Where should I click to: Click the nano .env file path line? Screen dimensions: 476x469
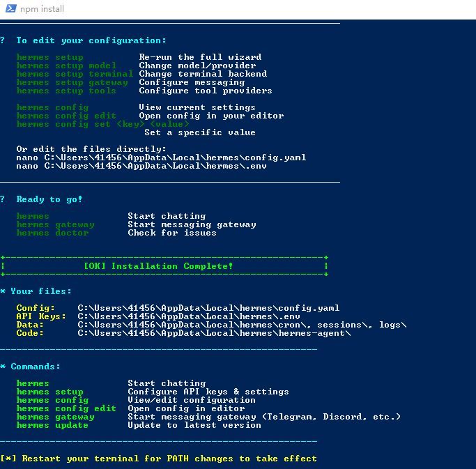click(141, 166)
